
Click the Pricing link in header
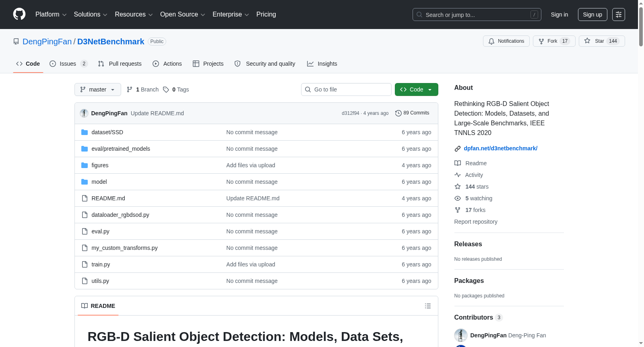[x=266, y=15]
